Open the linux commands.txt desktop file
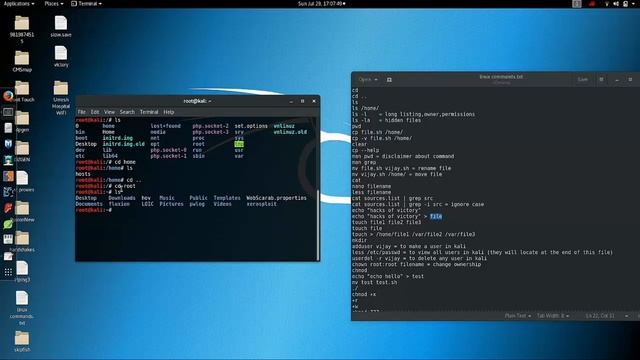Screen dimensions: 640x360 coord(22,308)
